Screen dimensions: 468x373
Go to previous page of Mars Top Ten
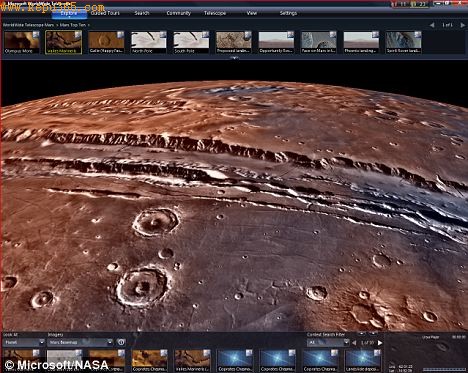point(432,25)
